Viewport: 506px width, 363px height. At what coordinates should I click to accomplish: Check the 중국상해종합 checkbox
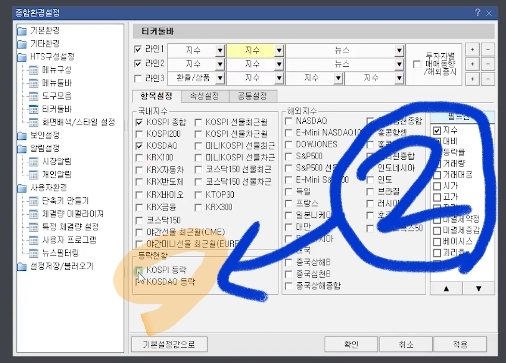[x=289, y=286]
